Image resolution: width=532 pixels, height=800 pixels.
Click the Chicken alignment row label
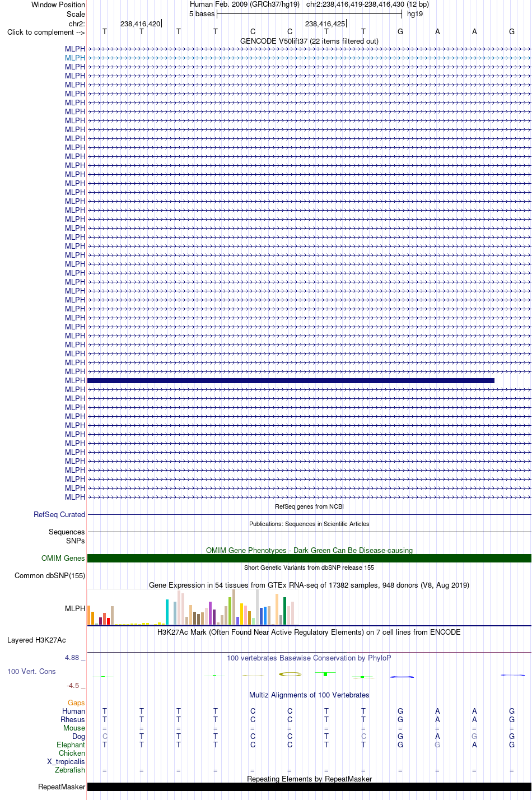click(72, 753)
